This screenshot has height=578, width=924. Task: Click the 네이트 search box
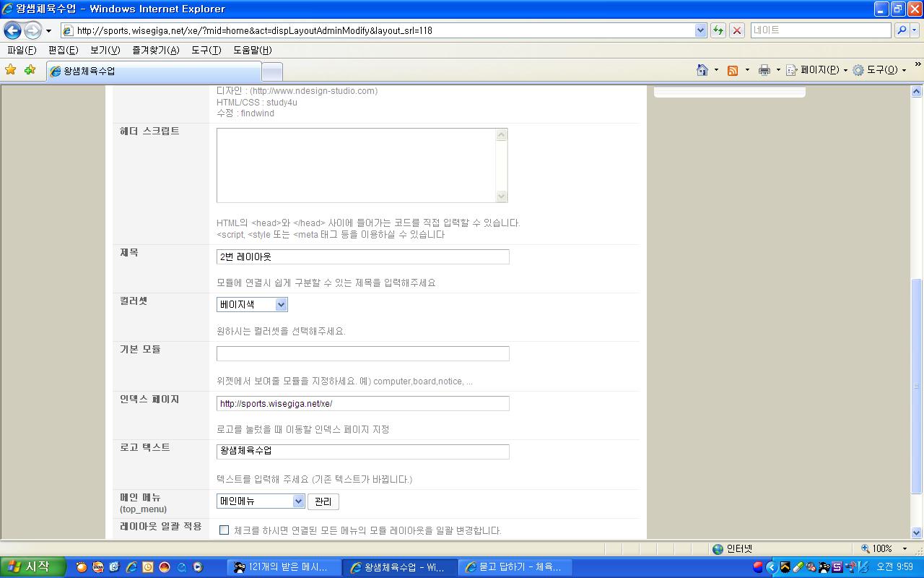[821, 30]
